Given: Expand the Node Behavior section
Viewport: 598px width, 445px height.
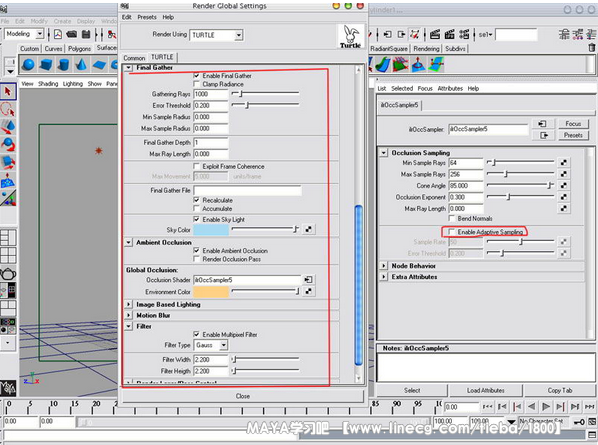Looking at the screenshot, I should (x=384, y=266).
